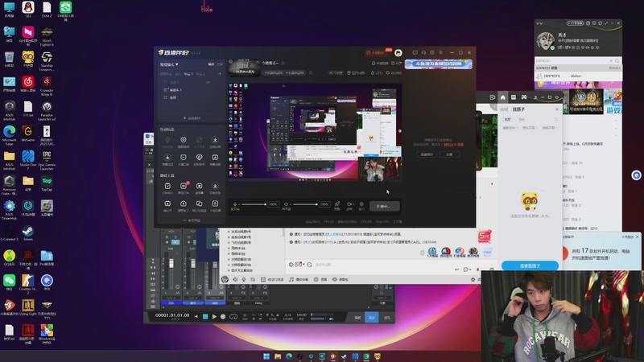Switch to the 我房子 tab in YY panel
This screenshot has width=644, height=362.
(518, 109)
